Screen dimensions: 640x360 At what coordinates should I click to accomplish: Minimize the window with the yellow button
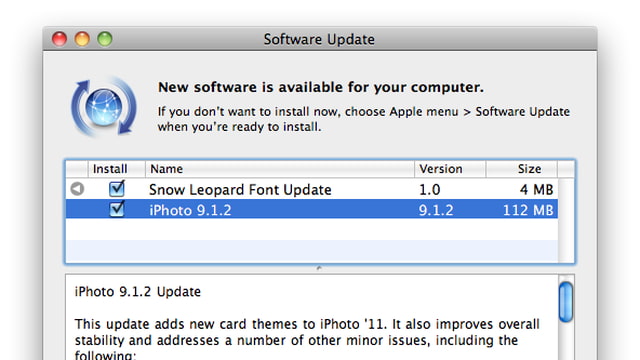coord(82,39)
